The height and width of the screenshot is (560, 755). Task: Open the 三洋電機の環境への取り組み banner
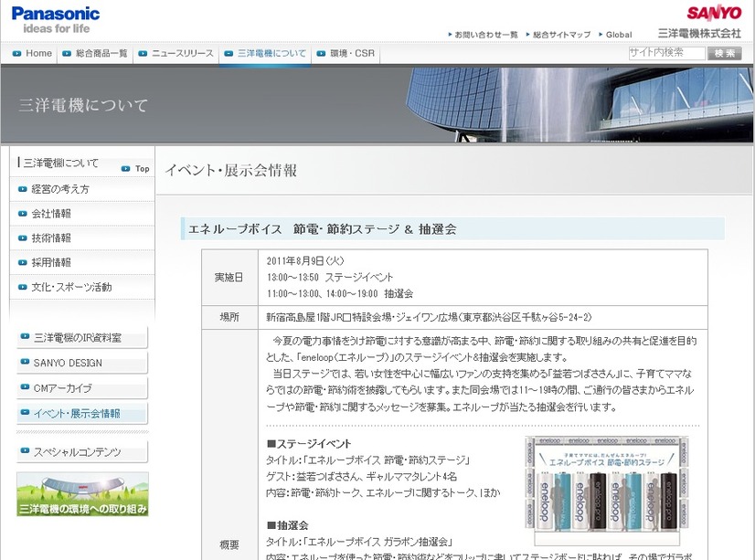(82, 494)
